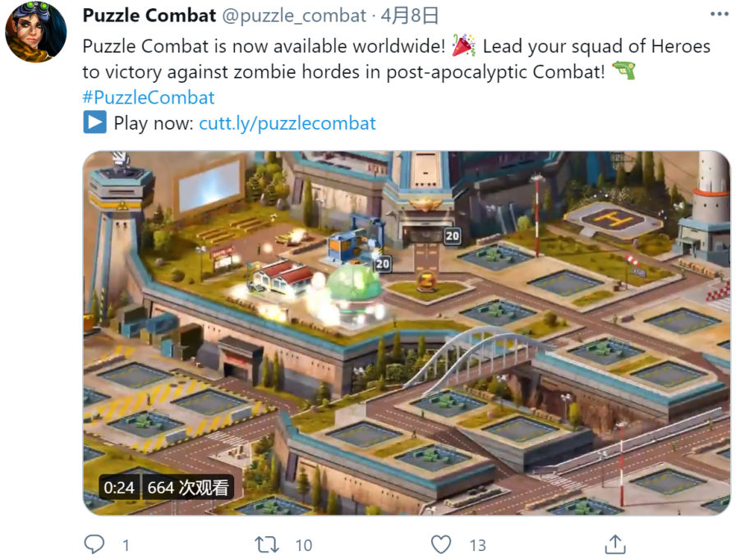745x560 pixels.
Task: Click the 664 次观看 view count
Action: click(x=187, y=487)
